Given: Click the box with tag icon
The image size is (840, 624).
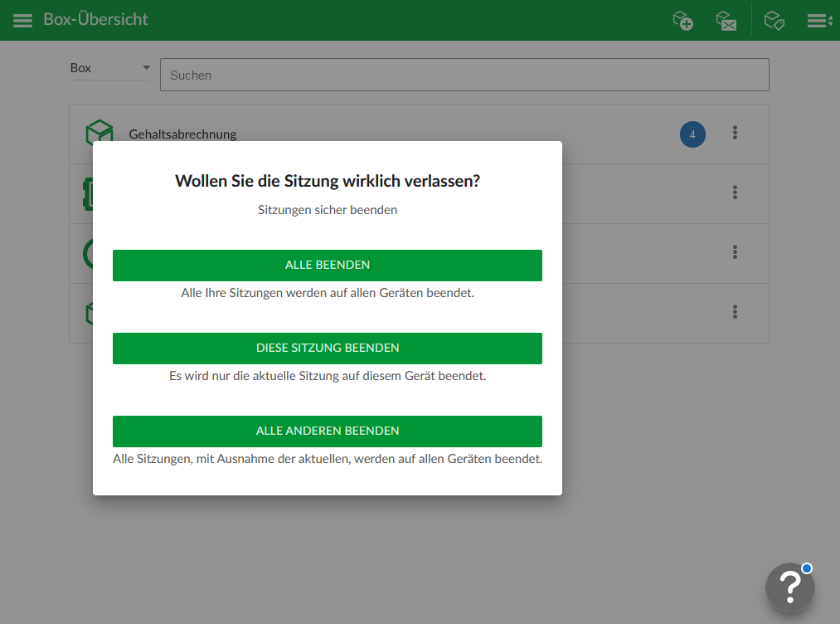Looking at the screenshot, I should [x=774, y=21].
